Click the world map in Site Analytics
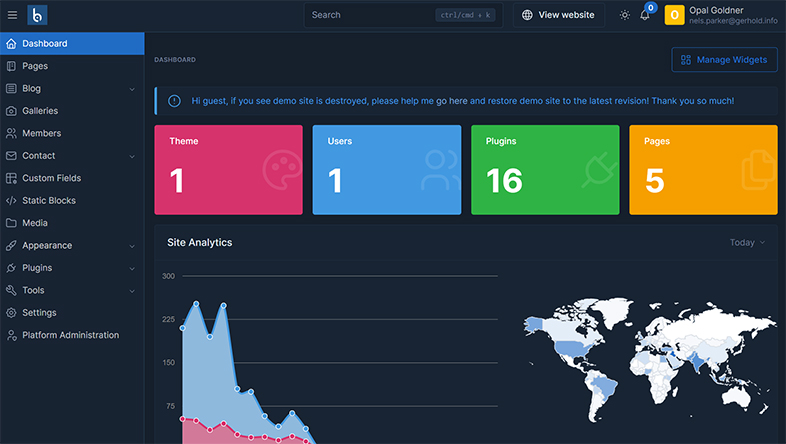 pos(649,360)
